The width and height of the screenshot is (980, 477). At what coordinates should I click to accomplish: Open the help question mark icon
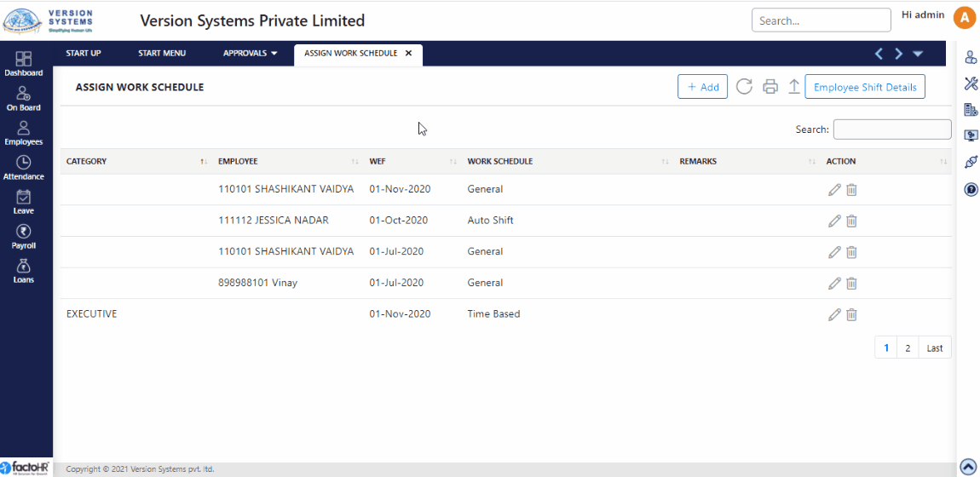point(971,189)
